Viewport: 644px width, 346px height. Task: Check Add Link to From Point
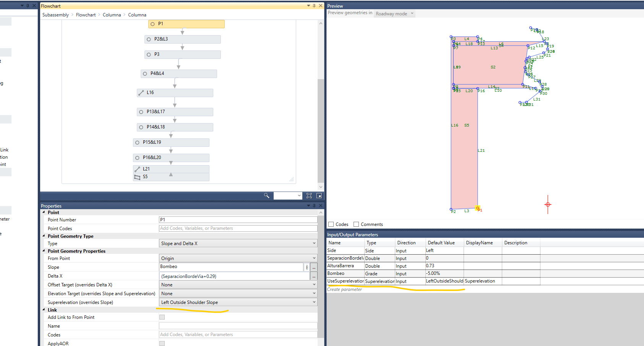pyautogui.click(x=162, y=317)
